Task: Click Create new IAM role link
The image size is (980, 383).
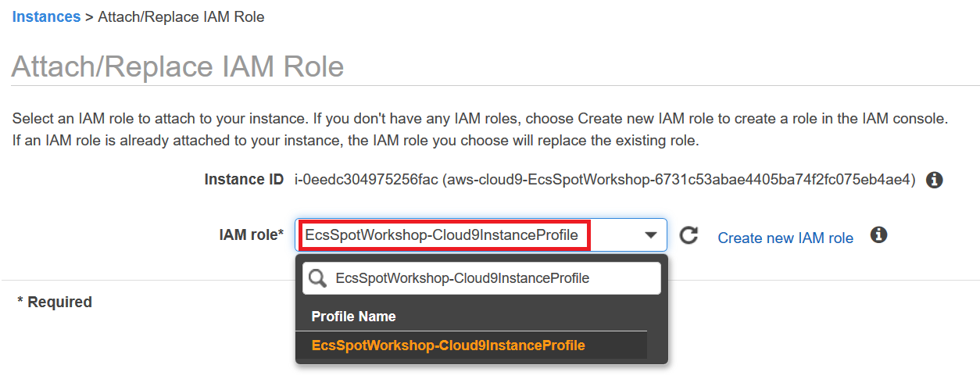Action: point(785,238)
